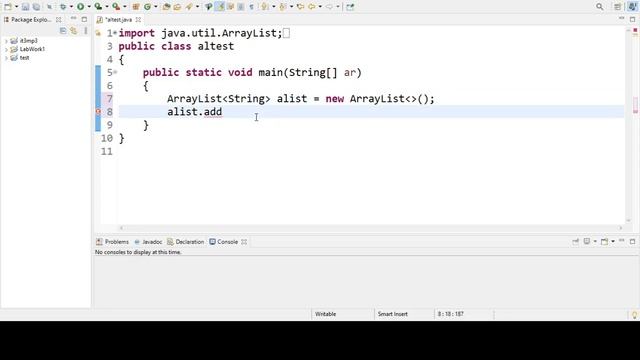Select the Java perspective button

point(632,7)
